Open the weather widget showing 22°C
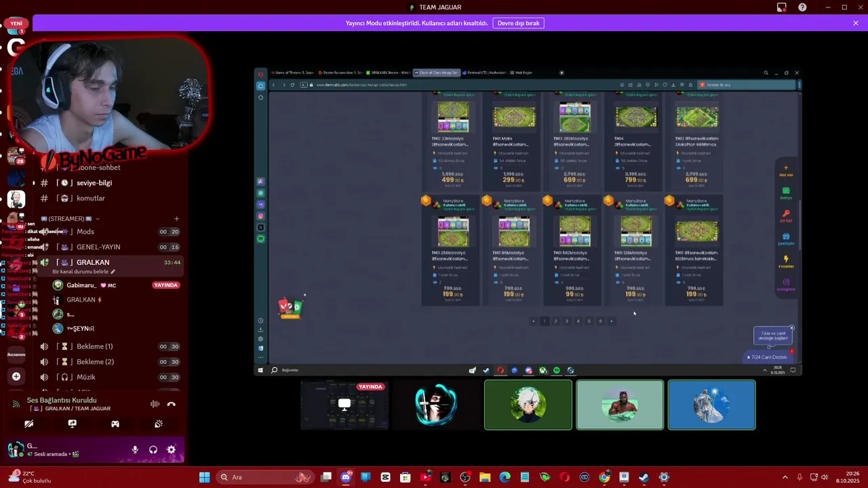Image resolution: width=868 pixels, height=488 pixels. pyautogui.click(x=31, y=477)
